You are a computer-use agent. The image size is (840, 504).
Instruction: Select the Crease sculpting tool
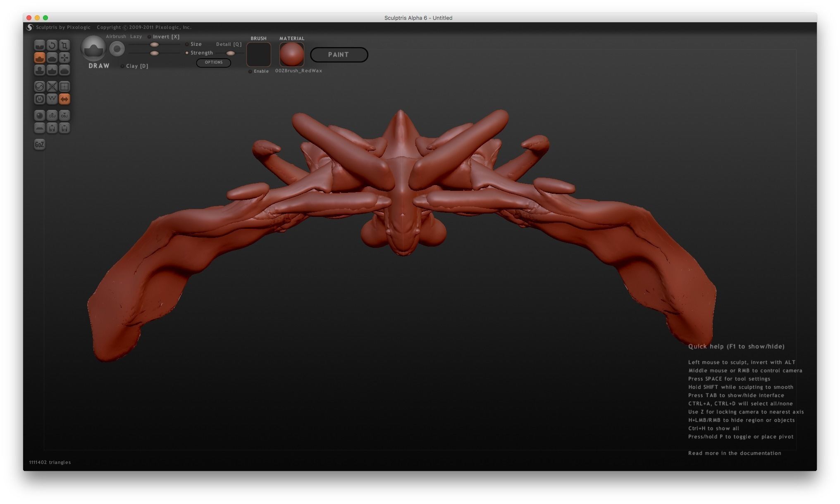click(39, 45)
